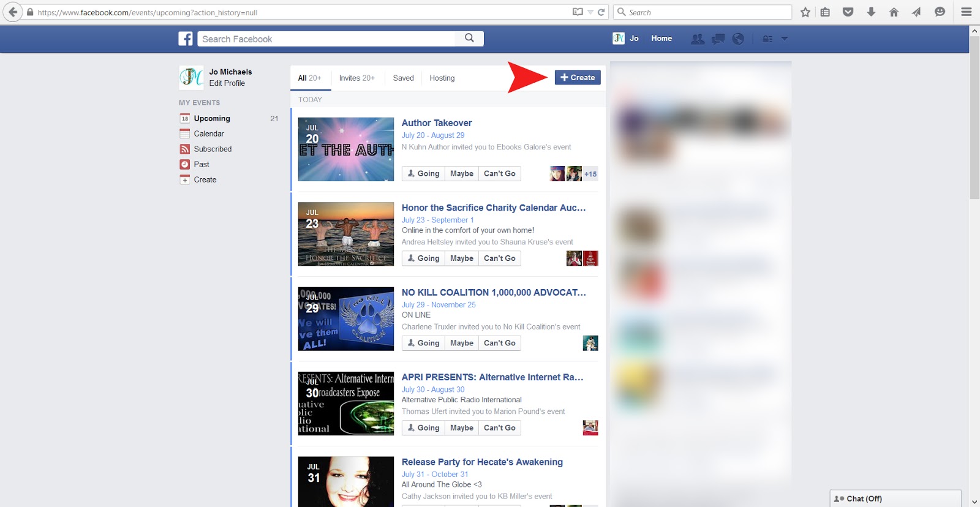
Task: Click the Search Facebook input field
Action: [x=326, y=39]
